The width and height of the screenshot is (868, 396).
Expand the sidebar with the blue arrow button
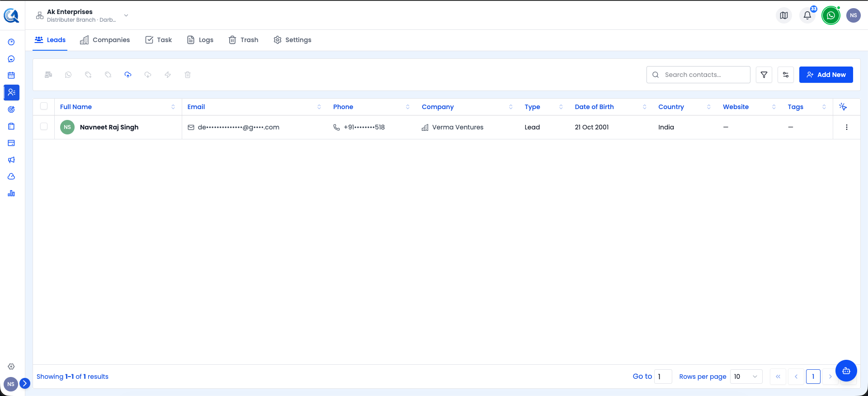point(25,383)
